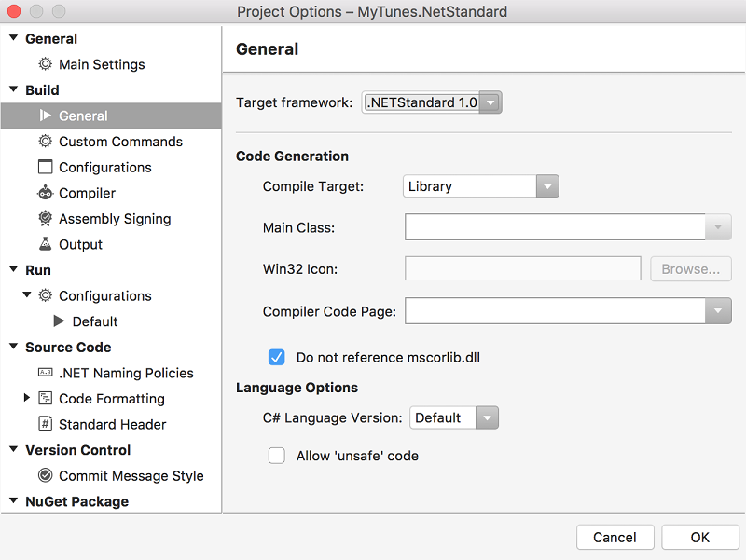Image resolution: width=746 pixels, height=560 pixels.
Task: Open the Compiler Code Page dropdown arrow
Action: 718,311
